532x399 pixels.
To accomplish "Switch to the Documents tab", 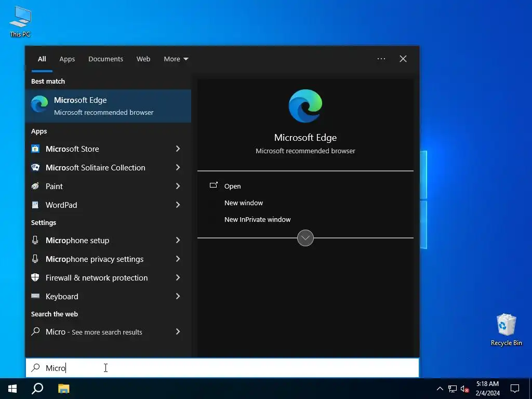I will point(105,59).
